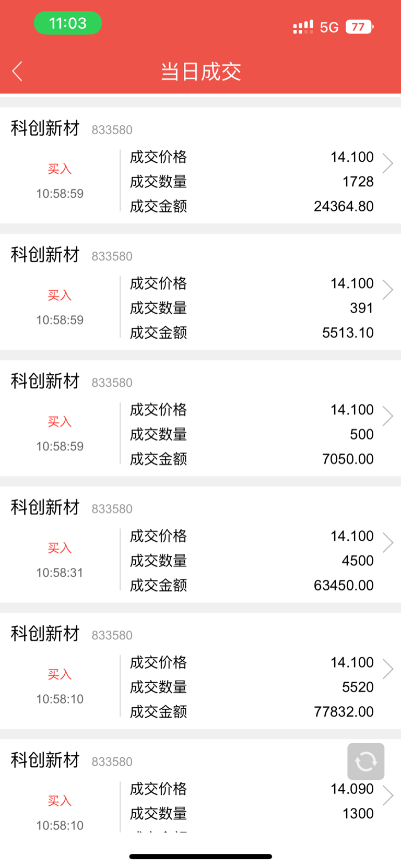401x868 pixels.
Task: Tap the 5G network indicator
Action: (x=329, y=27)
